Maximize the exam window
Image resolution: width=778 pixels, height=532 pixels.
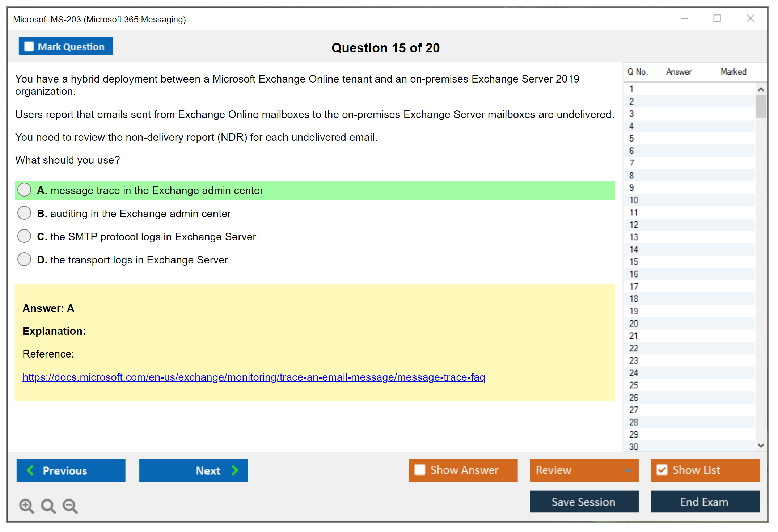[717, 18]
